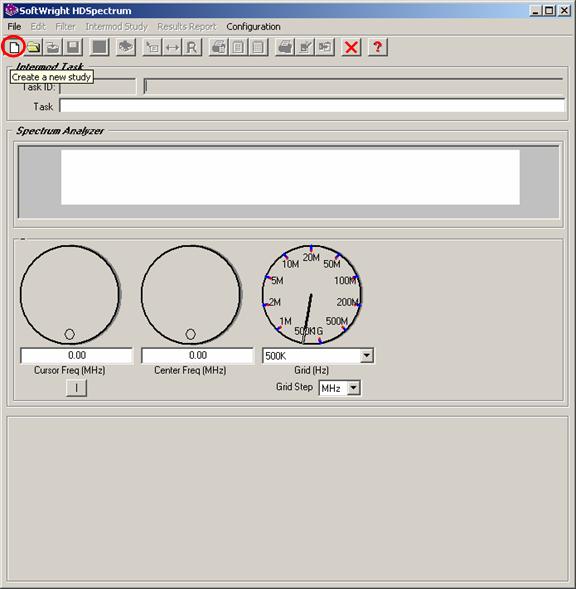Click the new study page icon
The image size is (576, 589).
coord(14,47)
